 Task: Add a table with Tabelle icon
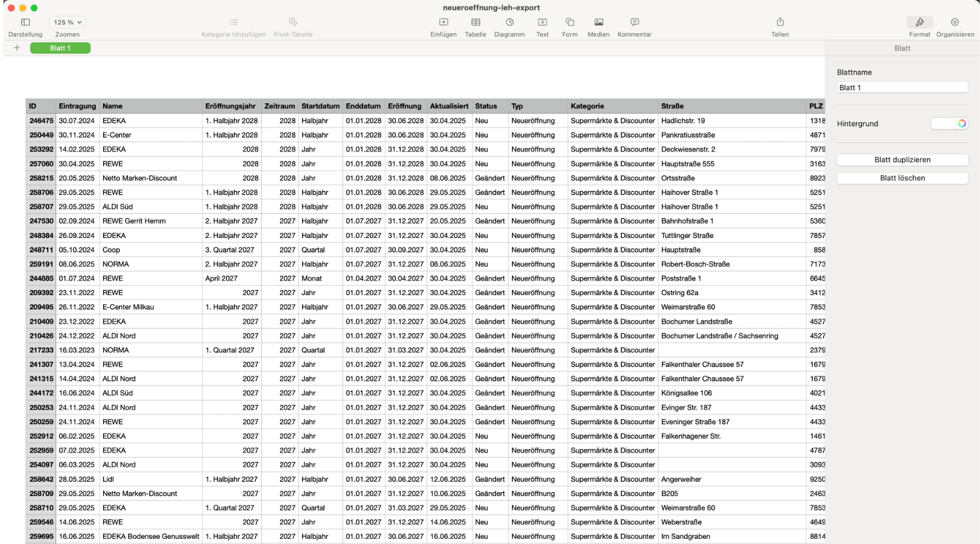click(x=476, y=22)
